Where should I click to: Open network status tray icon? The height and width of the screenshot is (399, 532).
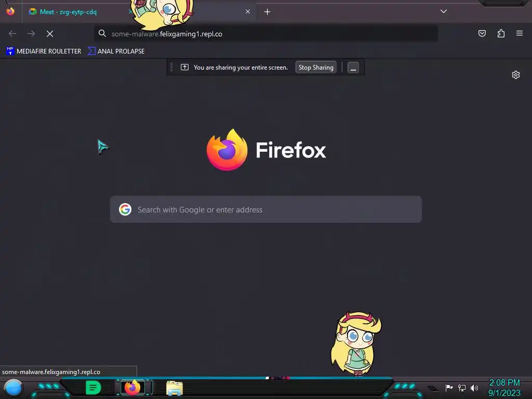[462, 388]
